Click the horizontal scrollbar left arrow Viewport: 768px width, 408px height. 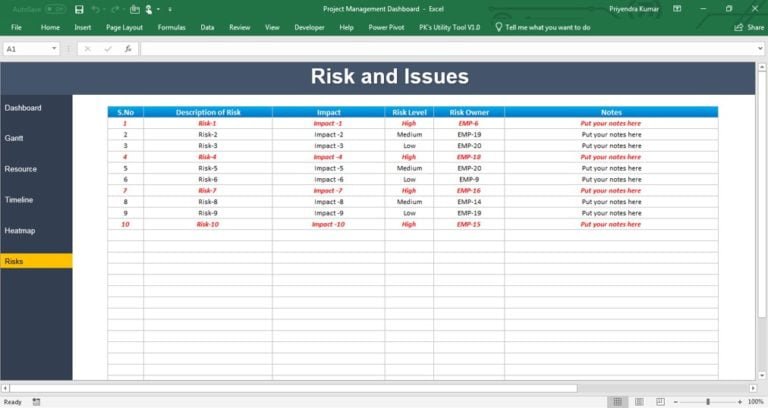[5, 388]
